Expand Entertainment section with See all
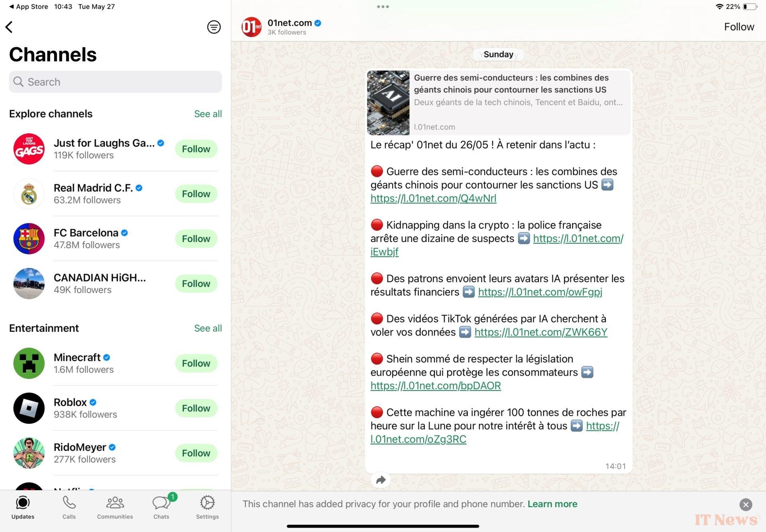The height and width of the screenshot is (532, 766). pyautogui.click(x=208, y=328)
